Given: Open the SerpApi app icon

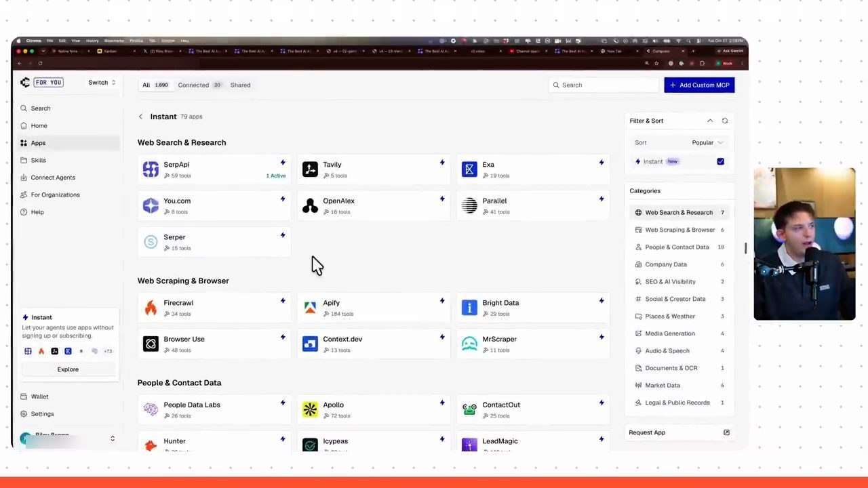Looking at the screenshot, I should pyautogui.click(x=151, y=169).
